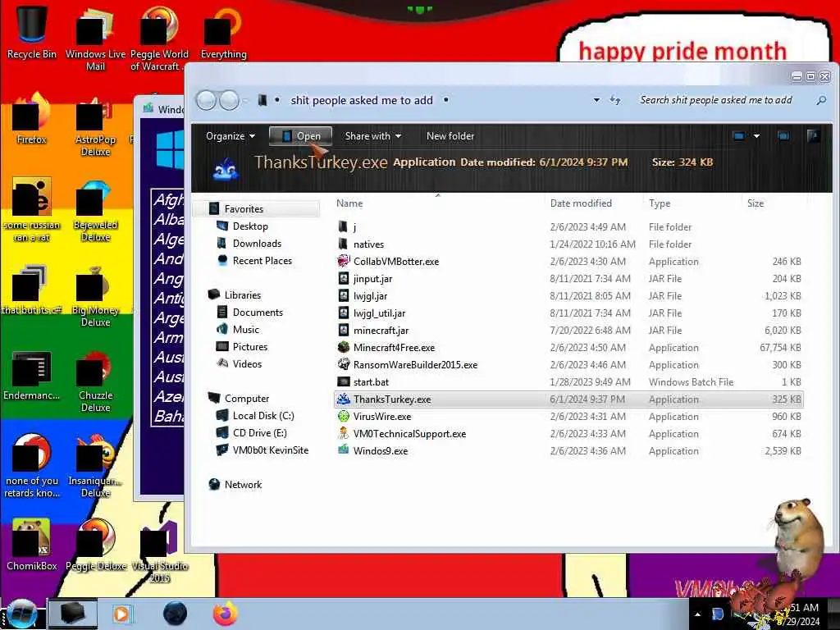The image size is (840, 630).
Task: Click the New folder button
Action: coord(450,136)
